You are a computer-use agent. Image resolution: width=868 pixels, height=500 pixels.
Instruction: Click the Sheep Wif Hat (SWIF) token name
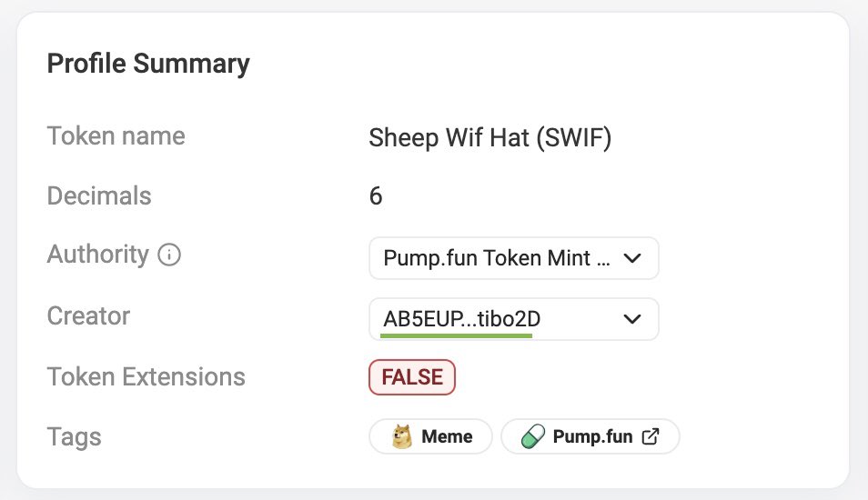pyautogui.click(x=490, y=138)
